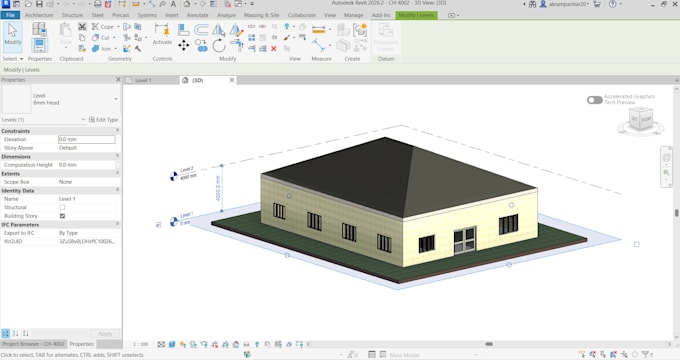Click the signed-in user account name
680x360 pixels.
569,4
